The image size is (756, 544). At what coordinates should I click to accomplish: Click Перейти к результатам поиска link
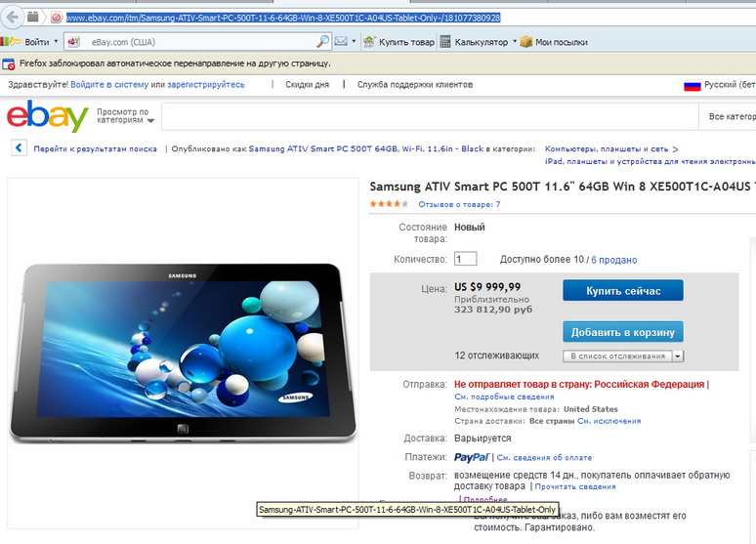[96, 149]
